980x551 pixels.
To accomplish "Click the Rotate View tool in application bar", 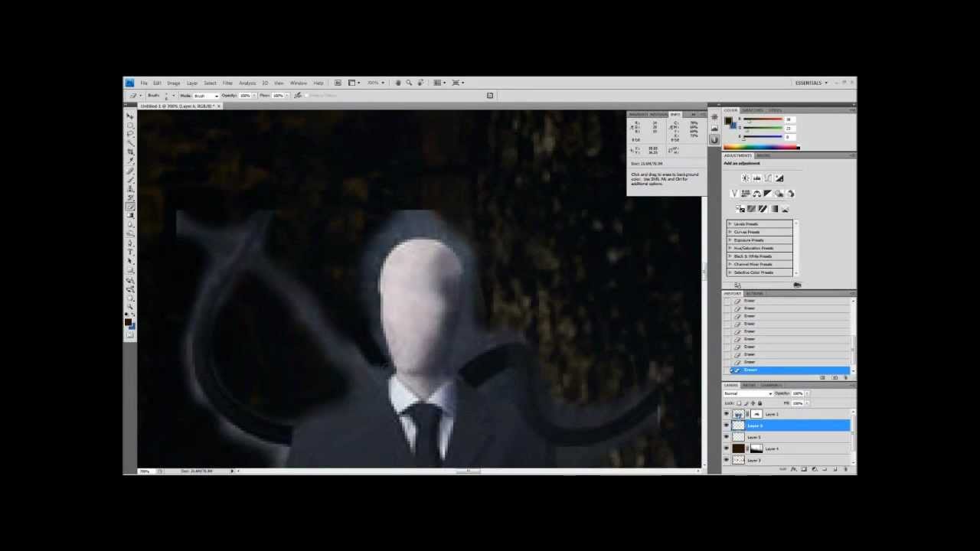I will point(420,83).
